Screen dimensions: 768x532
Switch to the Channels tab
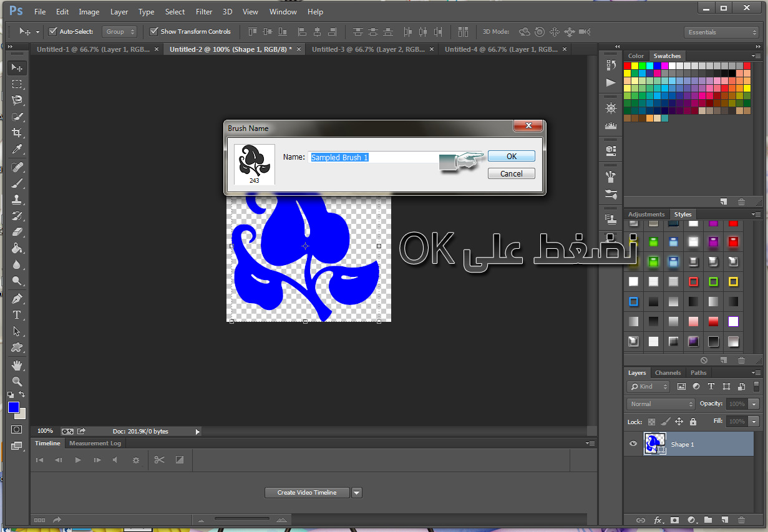tap(668, 373)
